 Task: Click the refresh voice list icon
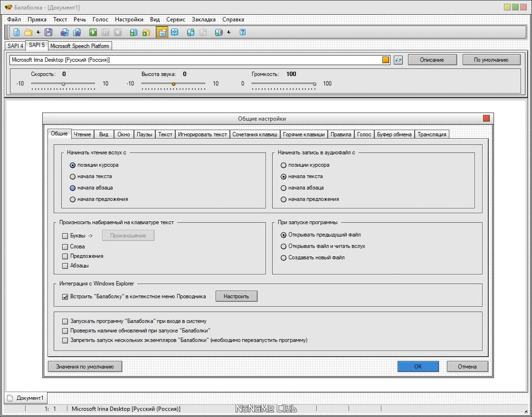398,60
